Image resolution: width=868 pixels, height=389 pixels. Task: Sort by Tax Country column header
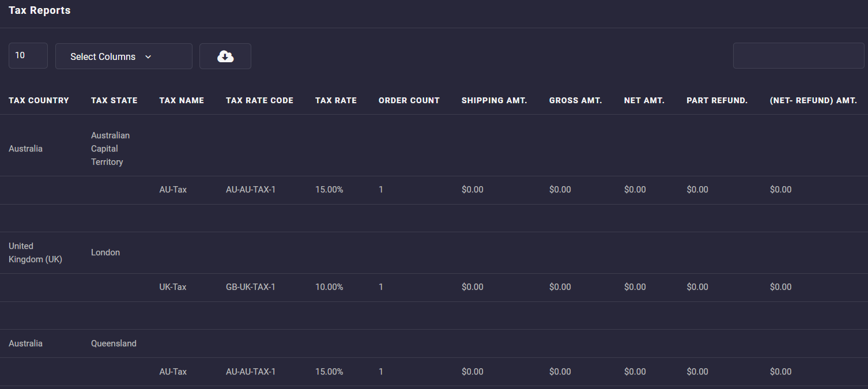[39, 100]
